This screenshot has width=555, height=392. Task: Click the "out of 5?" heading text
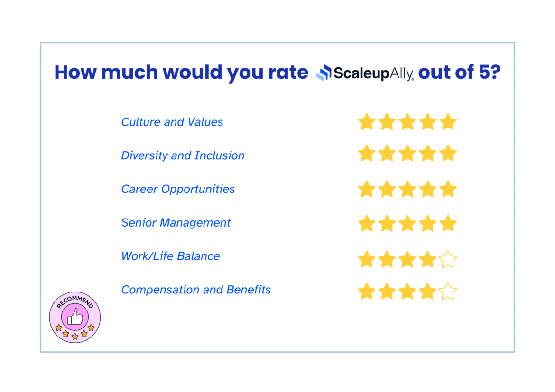[460, 73]
